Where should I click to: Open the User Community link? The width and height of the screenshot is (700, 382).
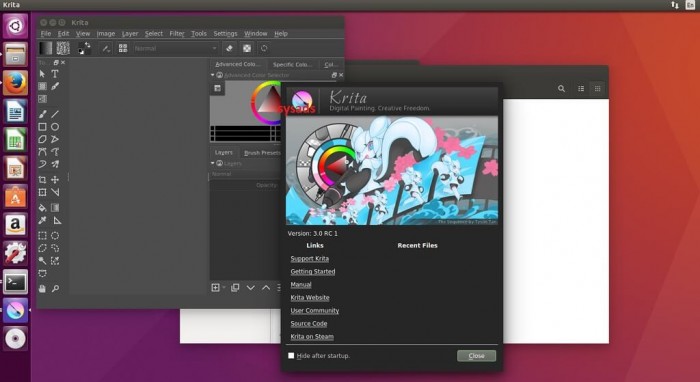point(315,310)
